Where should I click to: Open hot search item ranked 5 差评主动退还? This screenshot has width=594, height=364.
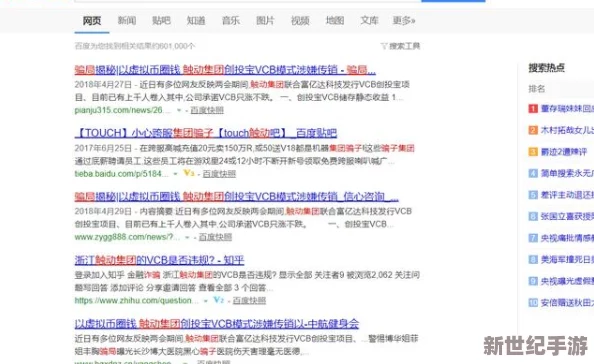(567, 195)
